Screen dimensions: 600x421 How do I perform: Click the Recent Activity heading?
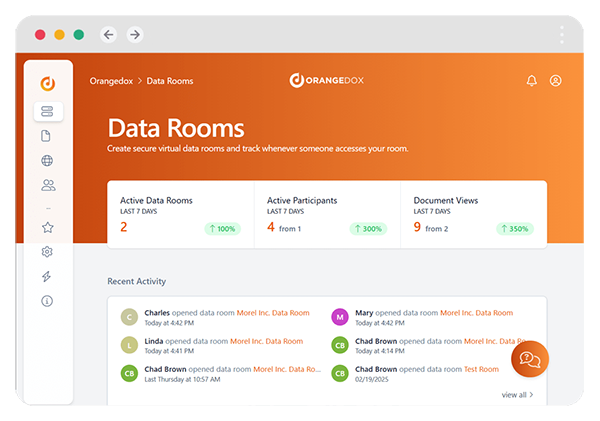pos(137,281)
